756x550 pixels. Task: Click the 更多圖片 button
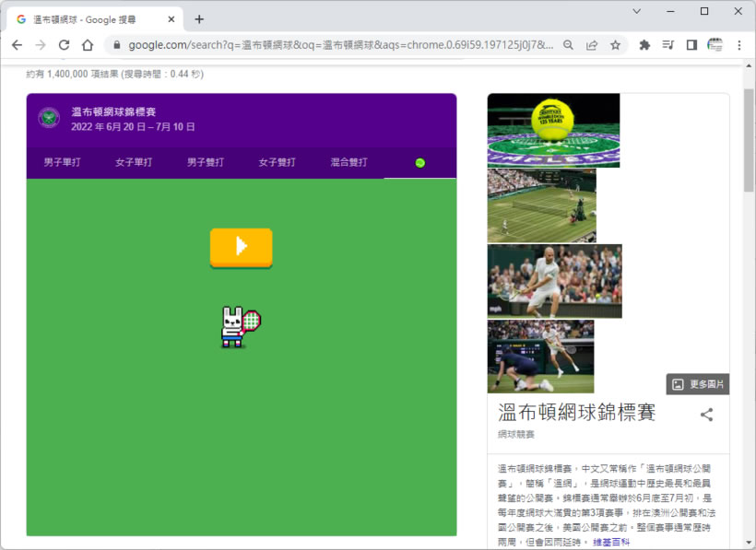[x=698, y=384]
